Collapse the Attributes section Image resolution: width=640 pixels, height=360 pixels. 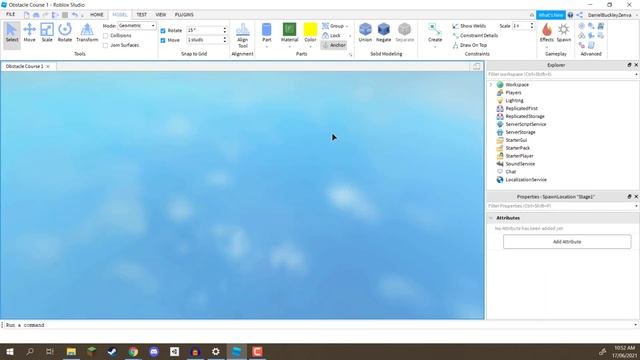point(491,218)
